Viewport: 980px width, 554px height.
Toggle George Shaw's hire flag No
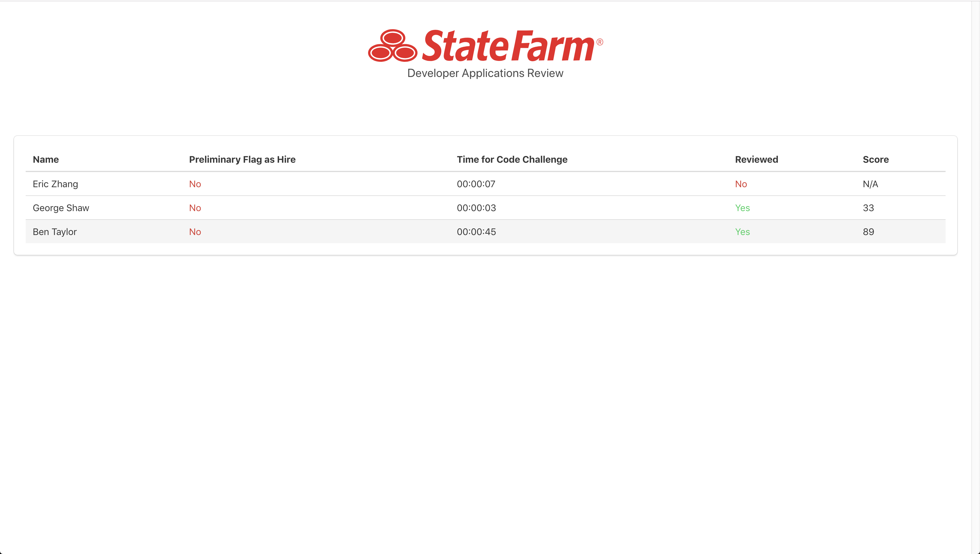point(195,208)
